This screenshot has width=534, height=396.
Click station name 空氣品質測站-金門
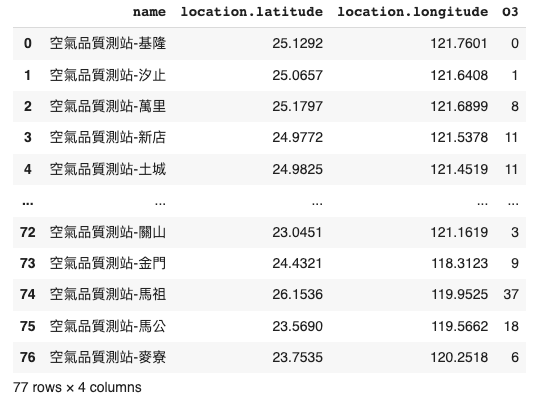108,263
